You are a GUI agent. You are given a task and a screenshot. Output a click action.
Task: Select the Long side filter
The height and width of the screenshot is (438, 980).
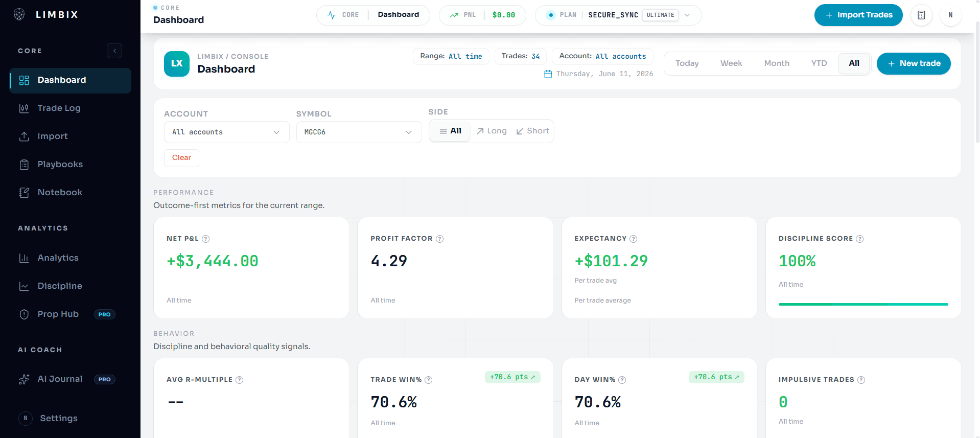[x=492, y=131]
